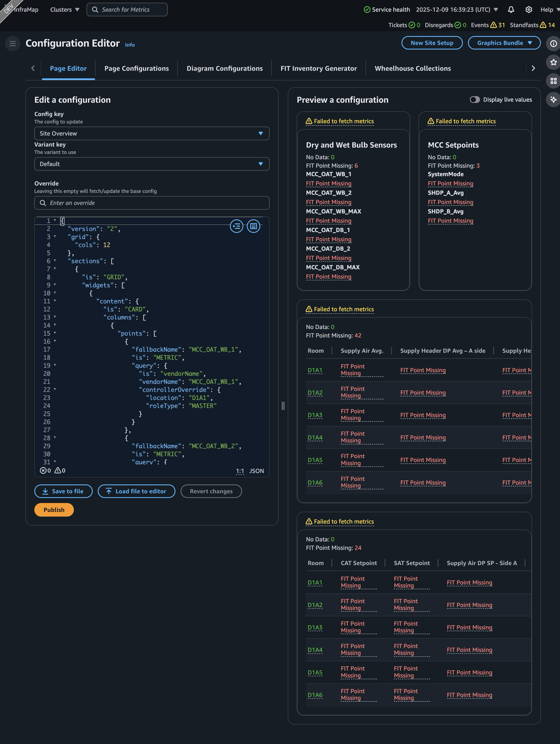Click Save to file button
The image size is (560, 744).
click(x=63, y=491)
